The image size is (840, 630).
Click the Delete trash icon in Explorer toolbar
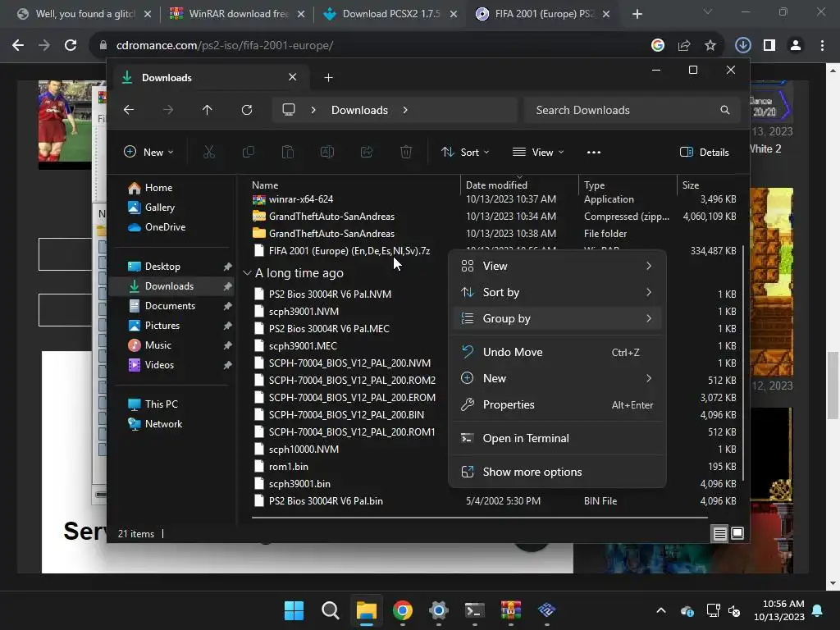click(406, 152)
